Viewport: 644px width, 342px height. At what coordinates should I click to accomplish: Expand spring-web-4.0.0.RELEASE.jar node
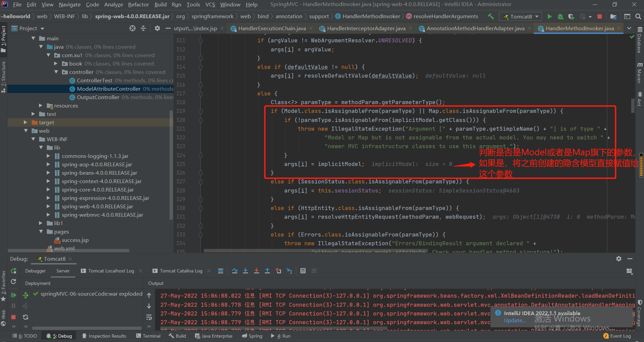[x=48, y=206]
